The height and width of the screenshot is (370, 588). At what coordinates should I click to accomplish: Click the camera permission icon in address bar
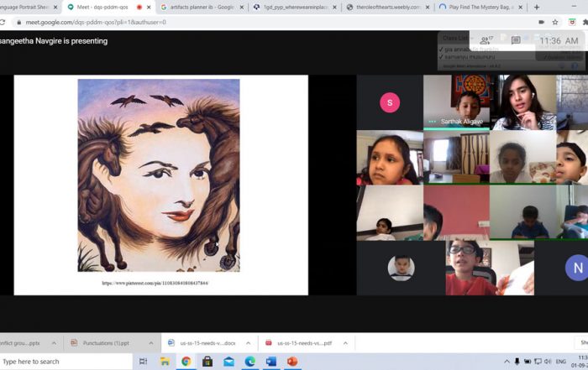(x=541, y=22)
